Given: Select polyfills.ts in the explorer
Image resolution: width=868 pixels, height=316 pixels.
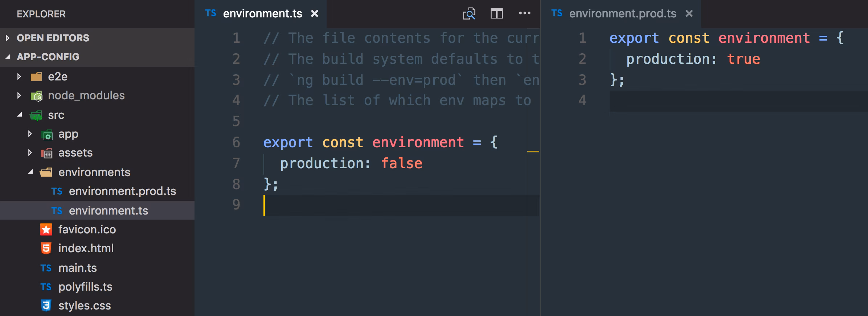Looking at the screenshot, I should [x=85, y=287].
